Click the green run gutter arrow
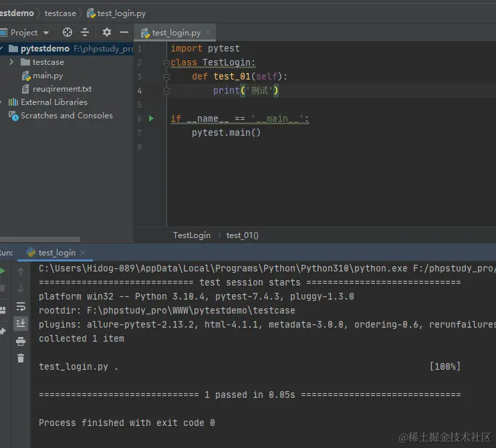The width and height of the screenshot is (496, 448). (x=151, y=118)
